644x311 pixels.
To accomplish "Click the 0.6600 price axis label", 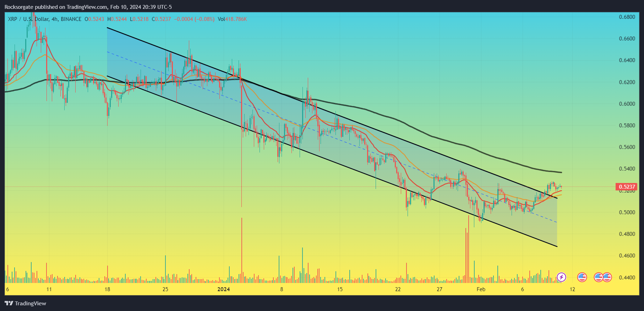I will click(627, 39).
